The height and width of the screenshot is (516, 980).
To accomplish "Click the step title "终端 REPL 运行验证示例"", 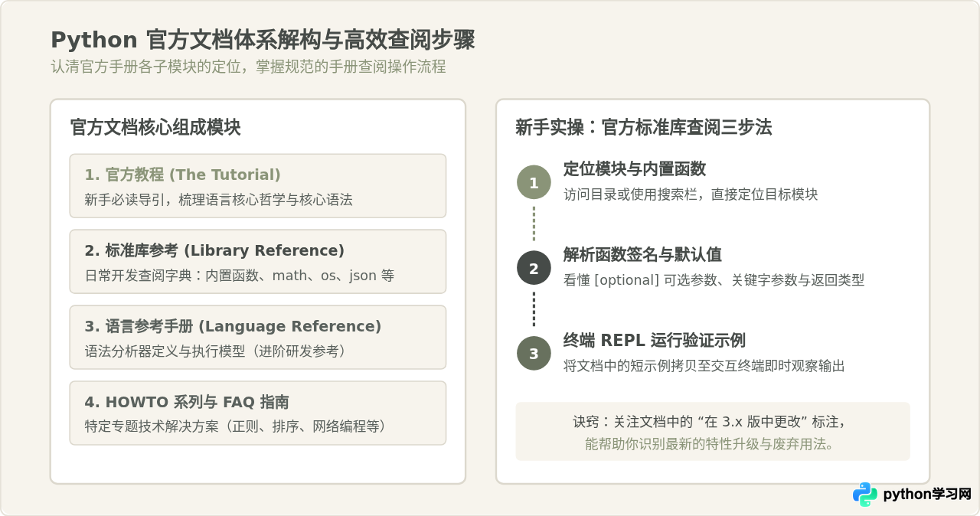I will coord(654,340).
